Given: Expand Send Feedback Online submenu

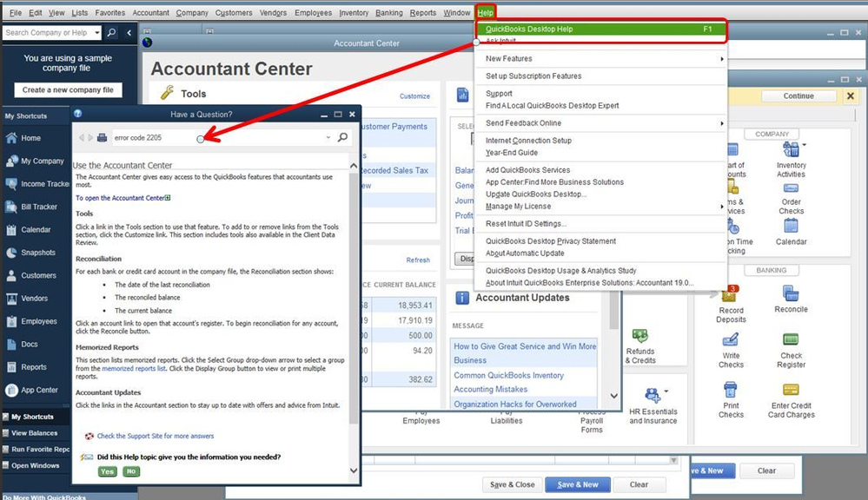Looking at the screenshot, I should 722,123.
